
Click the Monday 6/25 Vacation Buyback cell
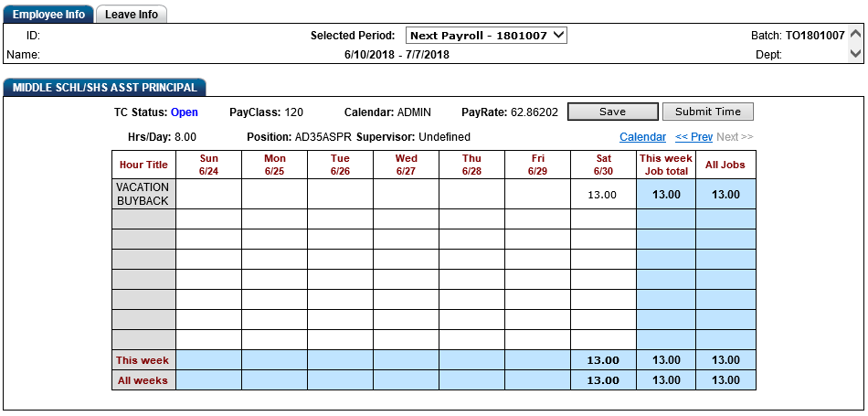275,194
